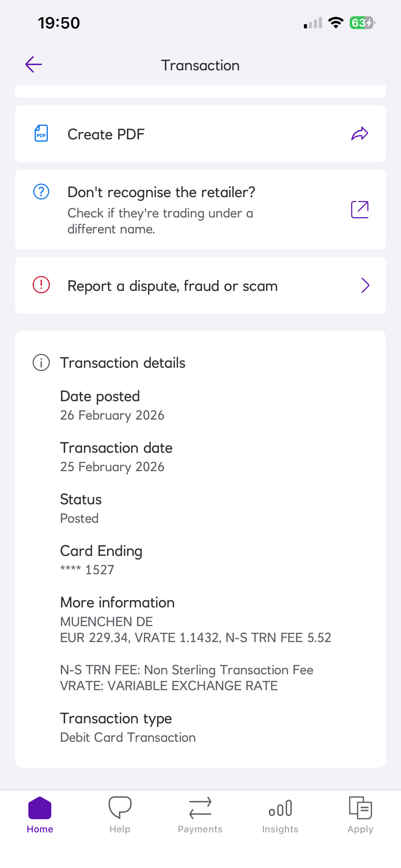The image size is (401, 868).
Task: Expand Report a dispute chevron arrow
Action: [365, 285]
